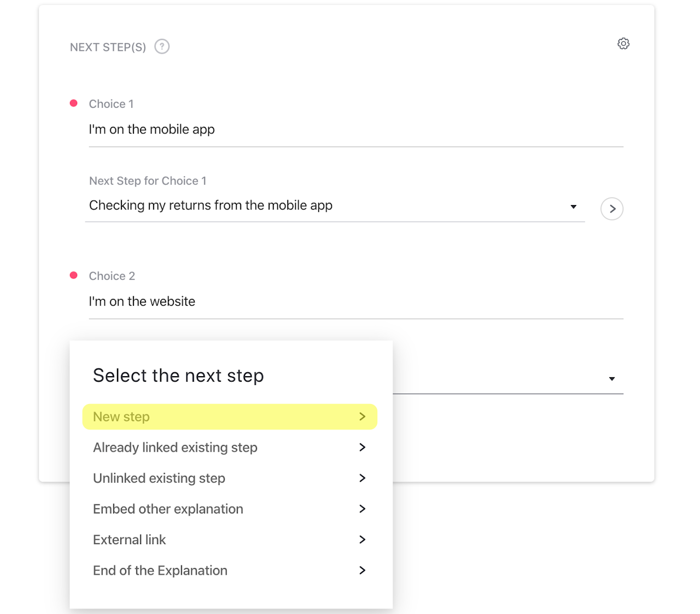The width and height of the screenshot is (700, 614).
Task: Go to Choice 1 next step arrow
Action: (612, 209)
